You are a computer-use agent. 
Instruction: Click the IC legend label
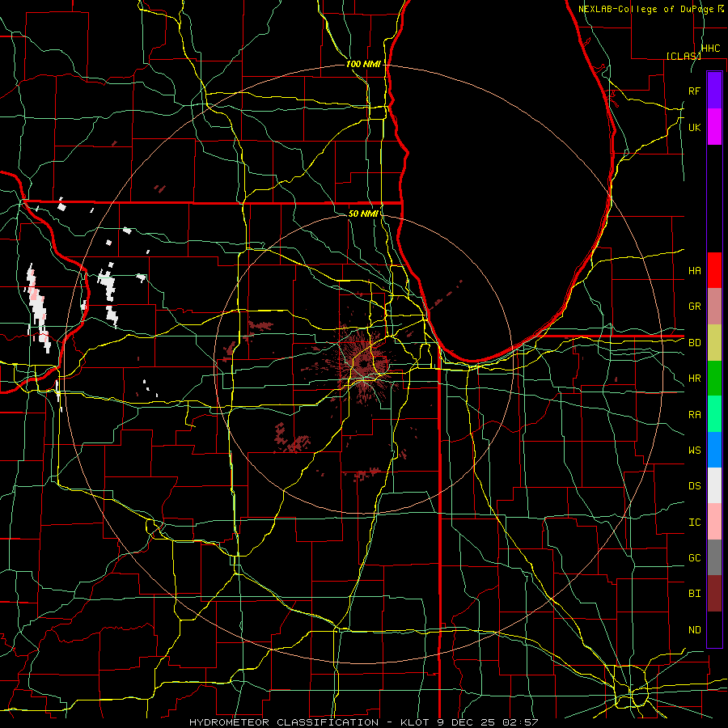(694, 523)
